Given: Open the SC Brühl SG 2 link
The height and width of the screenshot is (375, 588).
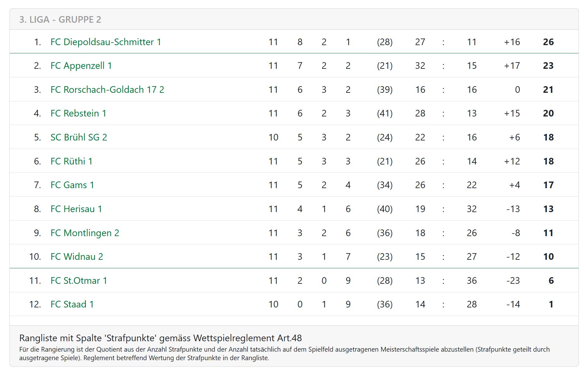Looking at the screenshot, I should (x=79, y=137).
